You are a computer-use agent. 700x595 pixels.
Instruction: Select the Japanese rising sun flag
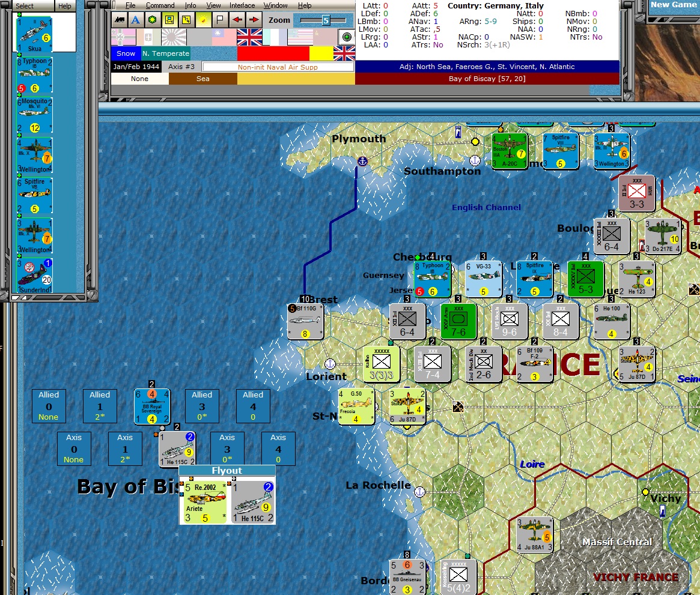click(174, 37)
